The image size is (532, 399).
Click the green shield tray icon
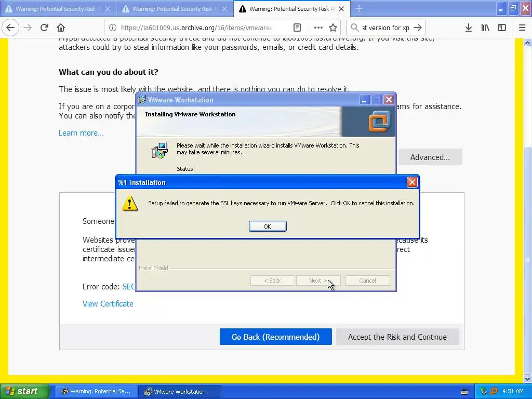tap(484, 391)
